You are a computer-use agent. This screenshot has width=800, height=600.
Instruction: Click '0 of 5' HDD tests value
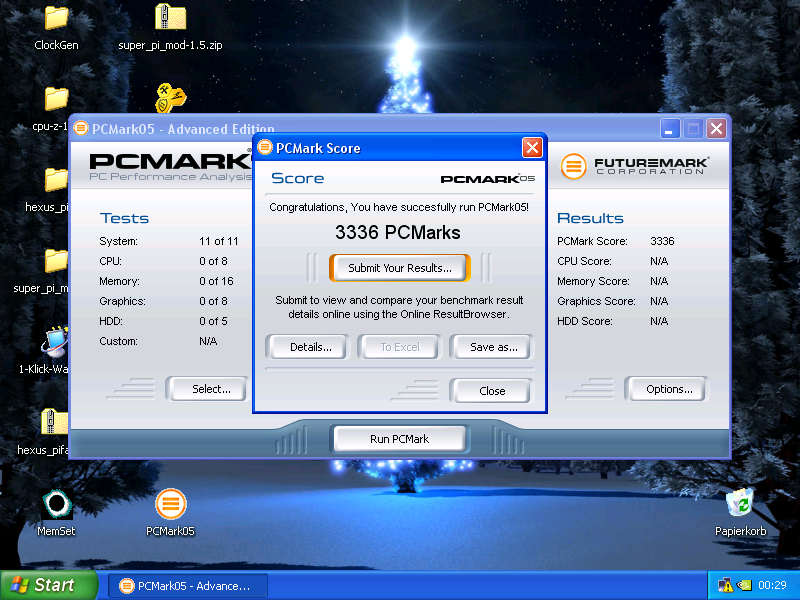[x=213, y=321]
